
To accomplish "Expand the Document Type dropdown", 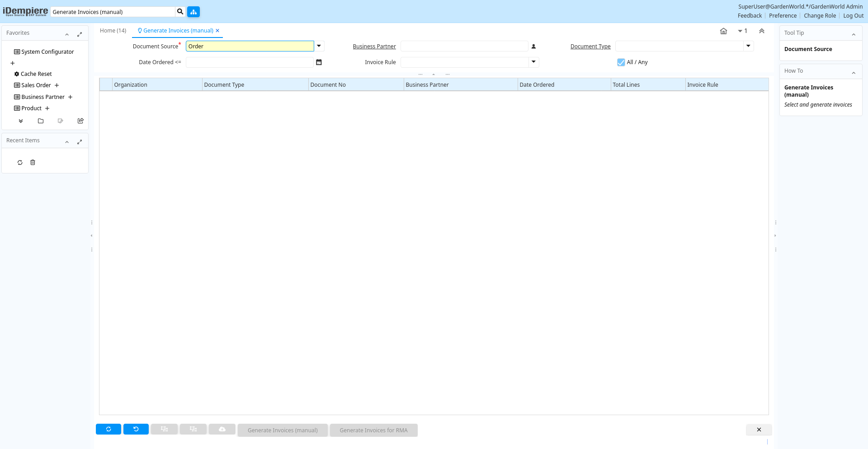I will coord(748,46).
